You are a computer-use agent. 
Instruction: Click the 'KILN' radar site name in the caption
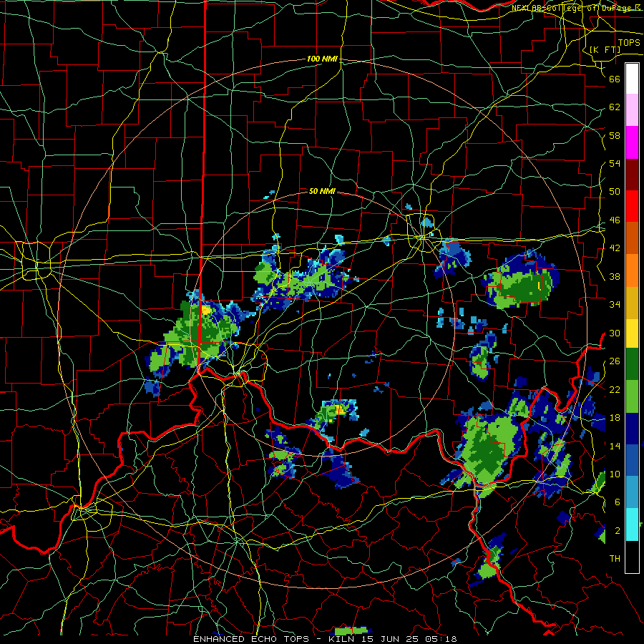(343, 639)
